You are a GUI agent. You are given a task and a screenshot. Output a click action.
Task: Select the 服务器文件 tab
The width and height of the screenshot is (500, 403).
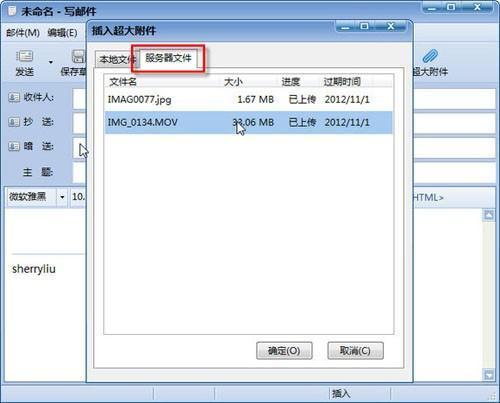click(168, 58)
